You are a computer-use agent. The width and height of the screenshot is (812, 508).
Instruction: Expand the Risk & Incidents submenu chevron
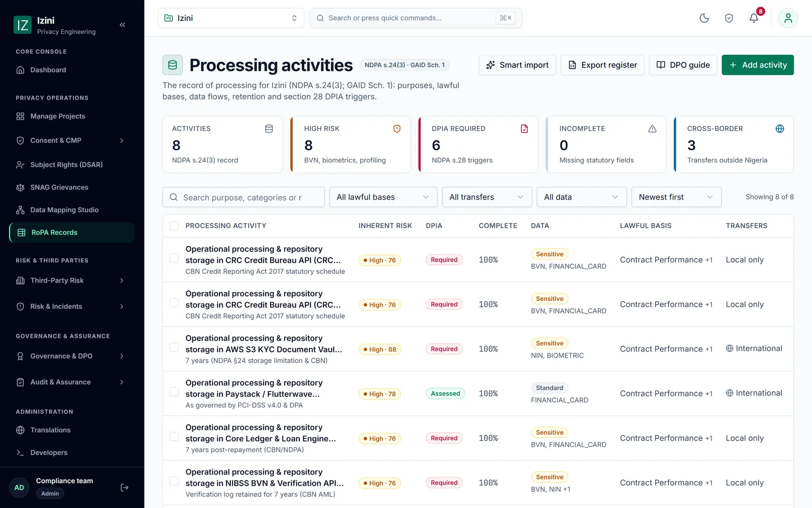pos(122,306)
